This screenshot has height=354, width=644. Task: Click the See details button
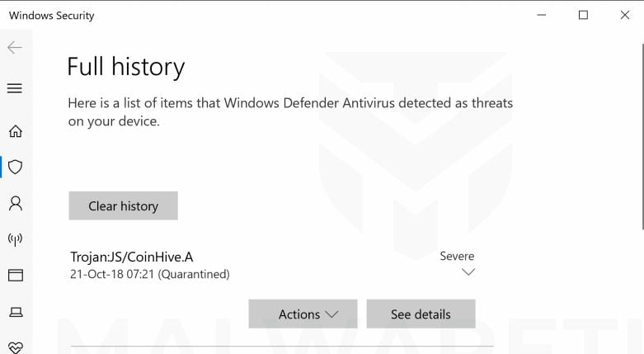coord(421,314)
